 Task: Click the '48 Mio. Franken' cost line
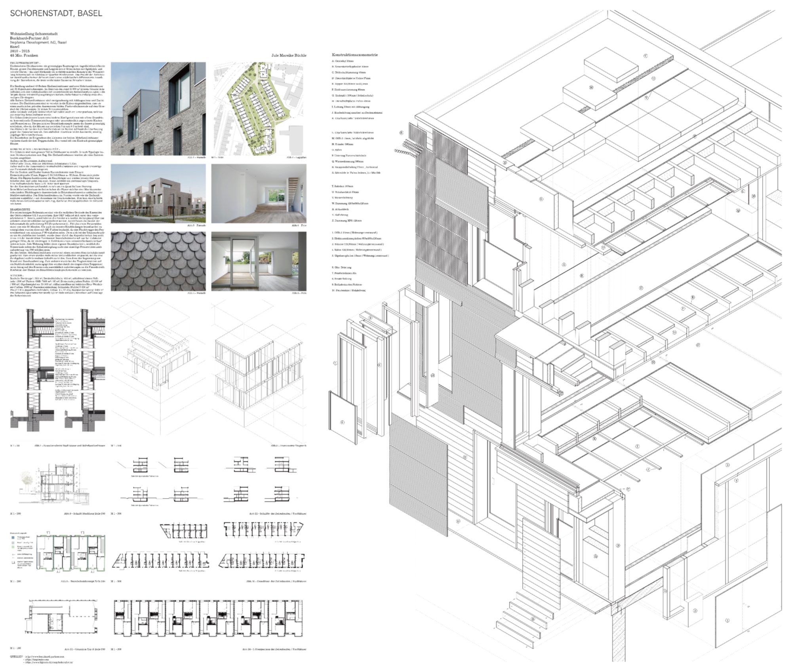pyautogui.click(x=24, y=55)
